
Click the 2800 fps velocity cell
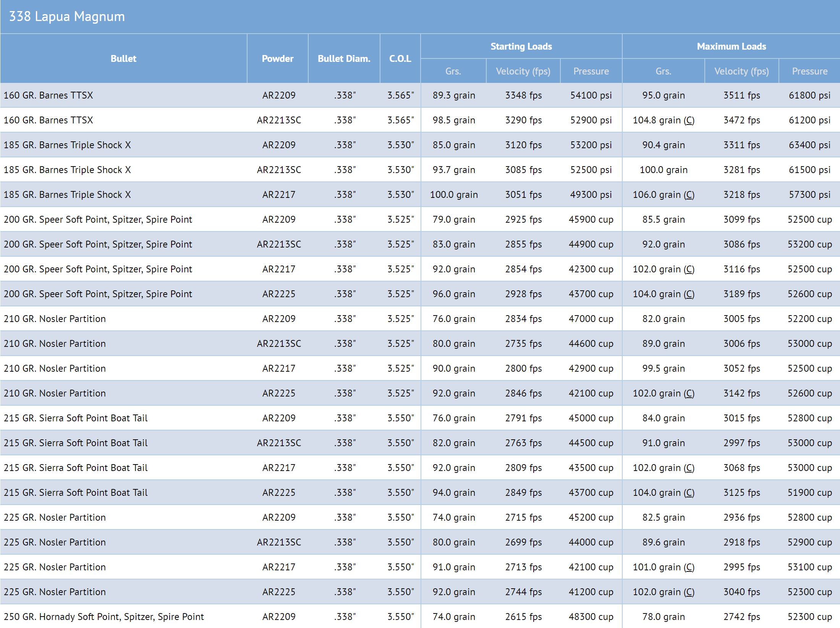tap(523, 368)
